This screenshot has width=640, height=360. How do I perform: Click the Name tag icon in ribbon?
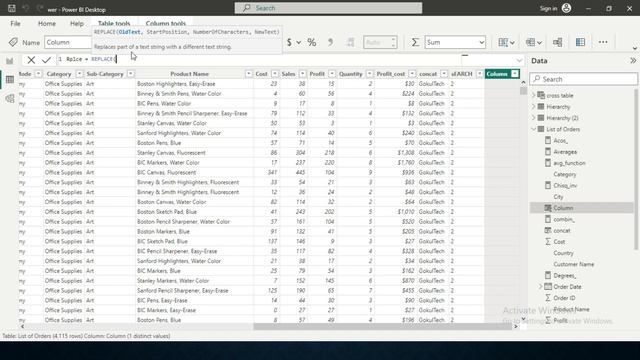tap(13, 42)
